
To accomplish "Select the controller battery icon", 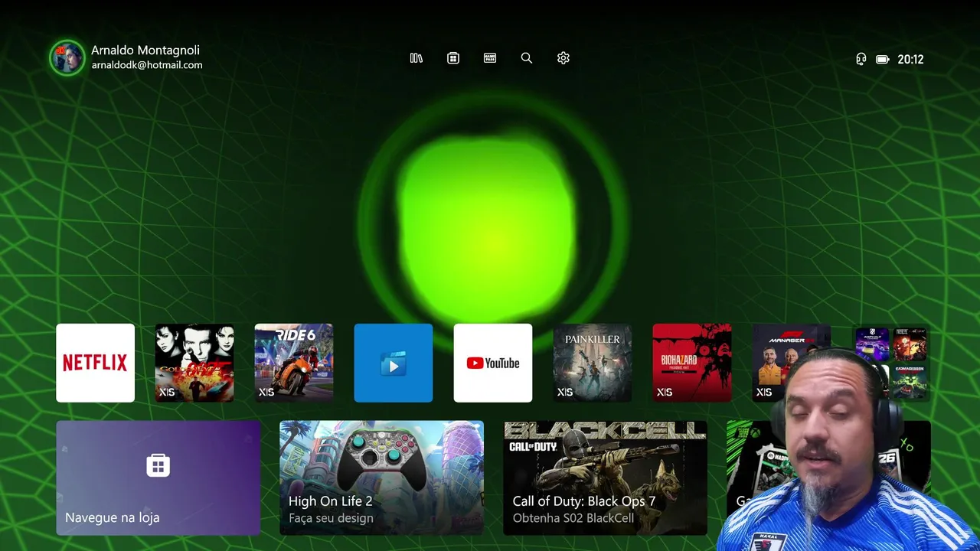I will 883,59.
